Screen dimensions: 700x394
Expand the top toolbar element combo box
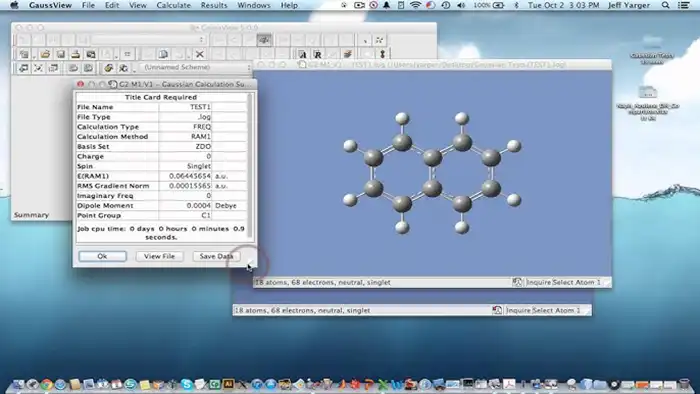point(148,40)
